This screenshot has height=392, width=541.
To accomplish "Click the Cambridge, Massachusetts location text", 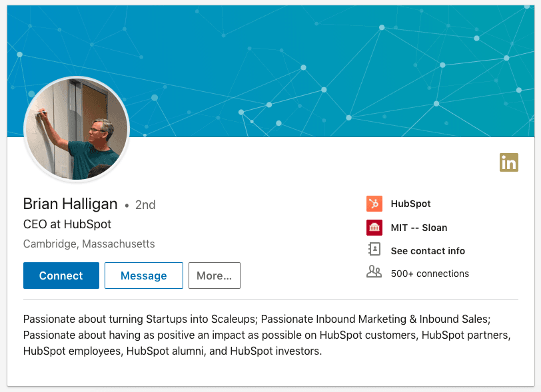I will tap(89, 244).
